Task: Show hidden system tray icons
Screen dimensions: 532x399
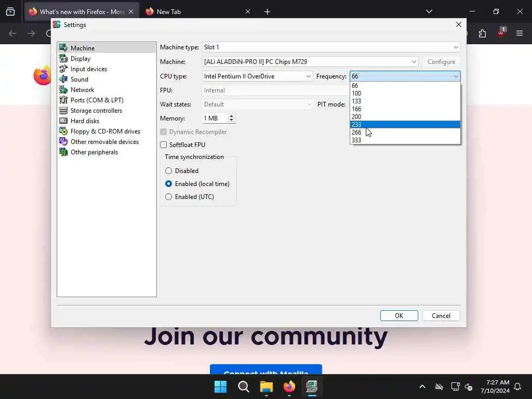Action: [x=422, y=387]
